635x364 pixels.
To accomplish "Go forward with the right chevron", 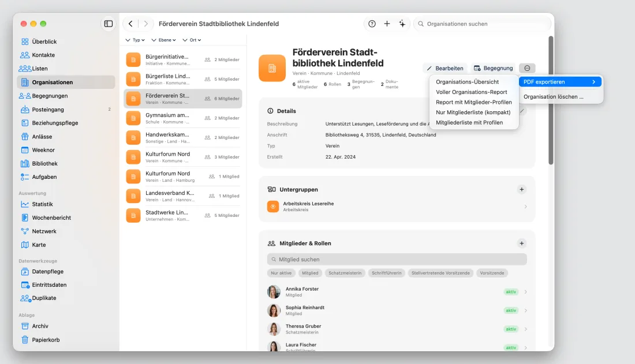I will coord(146,24).
